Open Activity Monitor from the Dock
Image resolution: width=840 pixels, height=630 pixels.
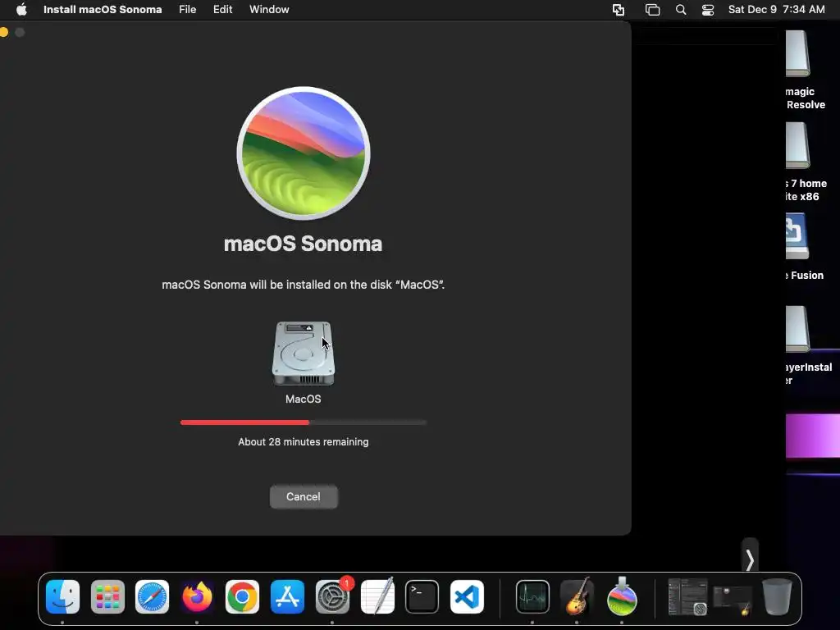click(532, 597)
